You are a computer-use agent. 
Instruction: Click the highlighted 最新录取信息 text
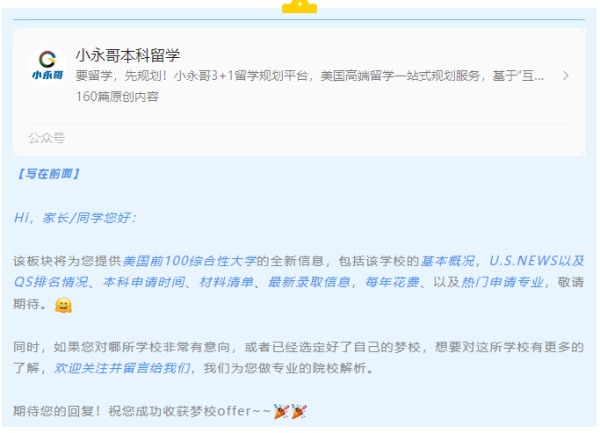pyautogui.click(x=309, y=282)
